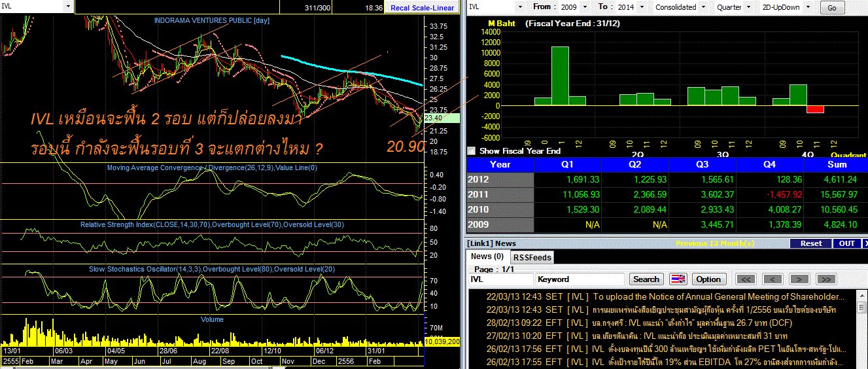Switch to the RSSFeeds tab
The image size is (868, 369).
(x=531, y=258)
